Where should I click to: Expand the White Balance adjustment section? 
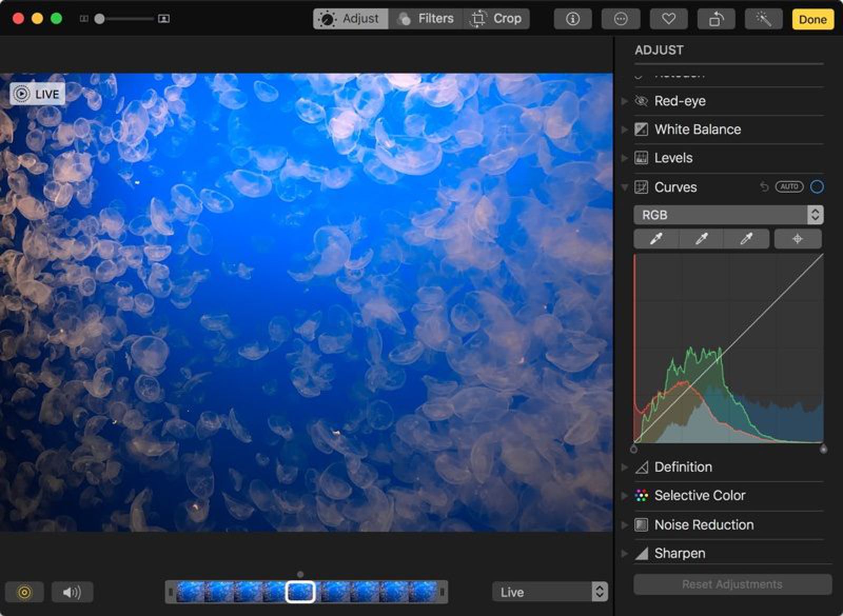click(697, 129)
